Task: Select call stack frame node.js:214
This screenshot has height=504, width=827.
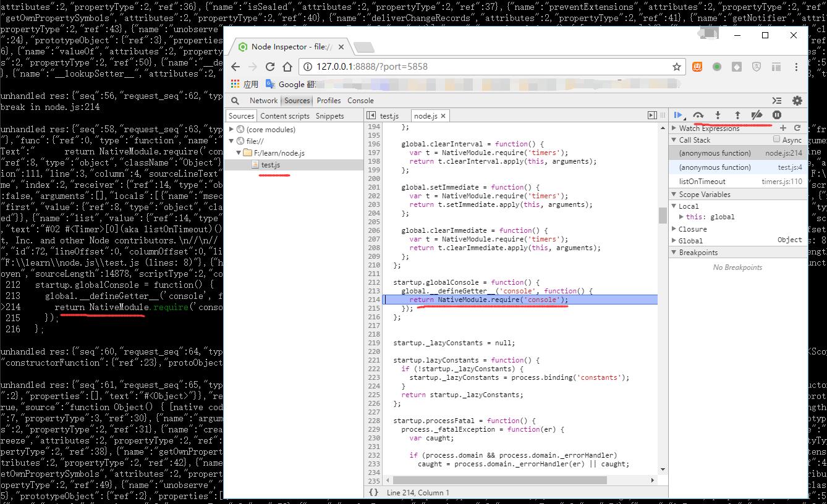Action: (x=738, y=153)
